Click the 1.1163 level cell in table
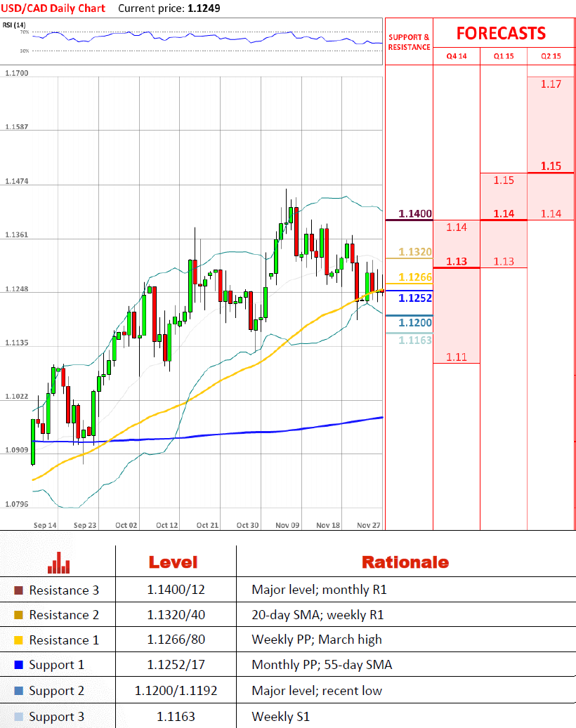This screenshot has width=576, height=728. click(x=176, y=716)
